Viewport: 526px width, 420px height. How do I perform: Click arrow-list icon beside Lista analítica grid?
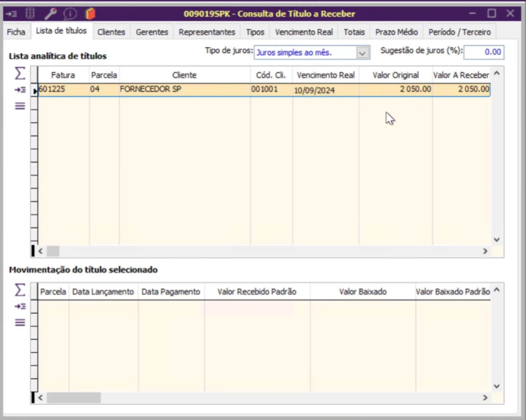click(20, 90)
